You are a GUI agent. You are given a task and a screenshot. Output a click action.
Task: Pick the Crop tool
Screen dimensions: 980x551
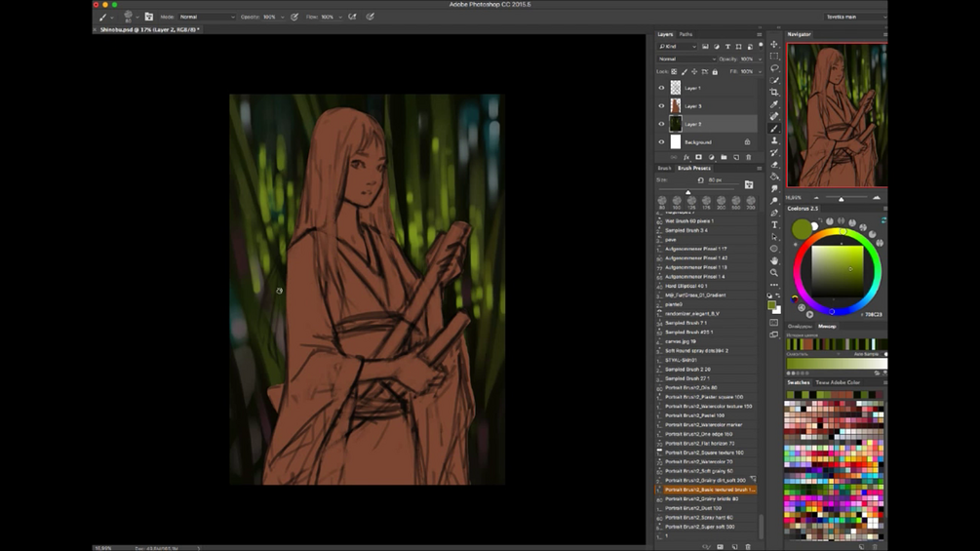point(774,93)
